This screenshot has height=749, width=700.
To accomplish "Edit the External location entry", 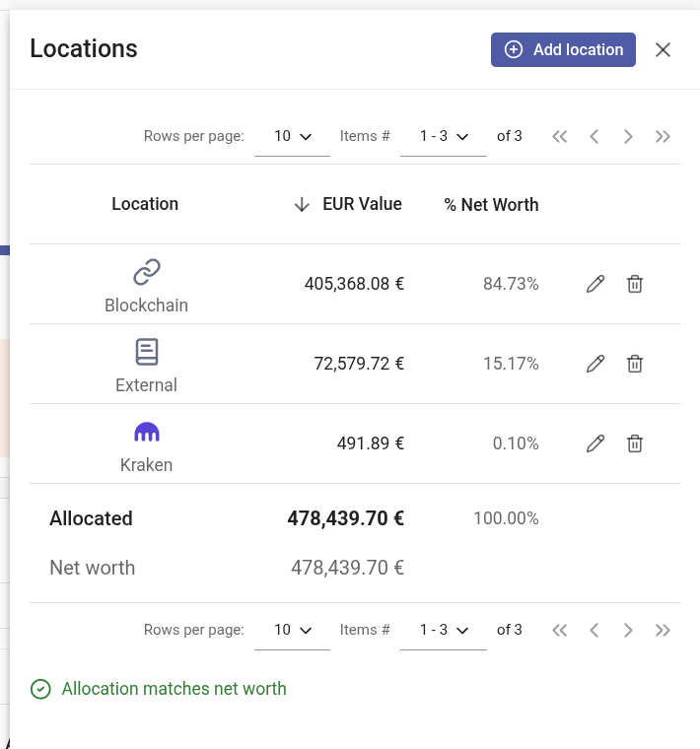I will tap(595, 364).
